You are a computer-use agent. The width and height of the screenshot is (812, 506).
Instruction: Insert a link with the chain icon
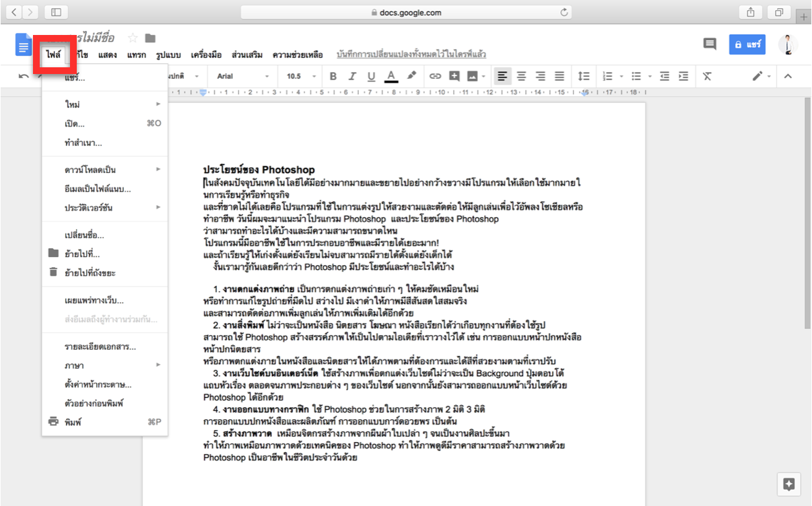coord(435,76)
